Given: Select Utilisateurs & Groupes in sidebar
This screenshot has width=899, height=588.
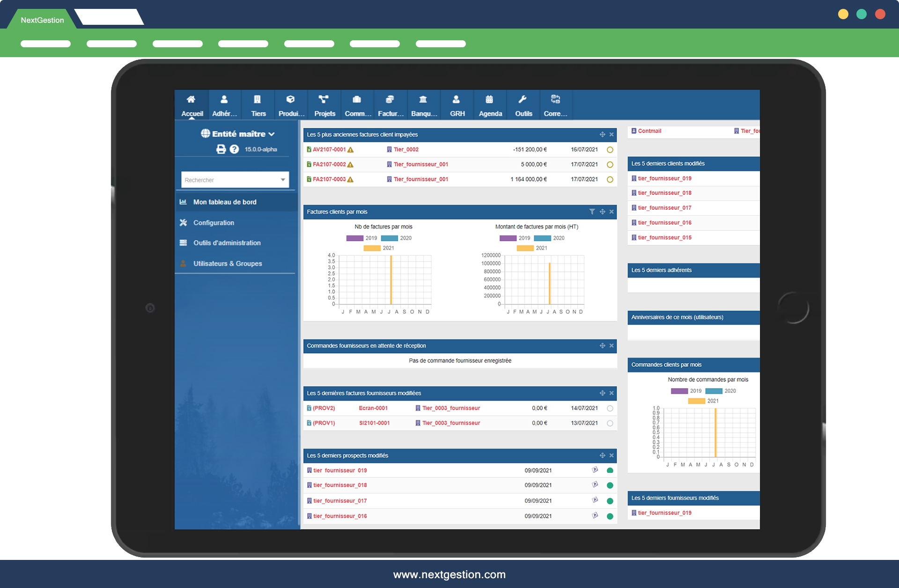Looking at the screenshot, I should pos(228,264).
